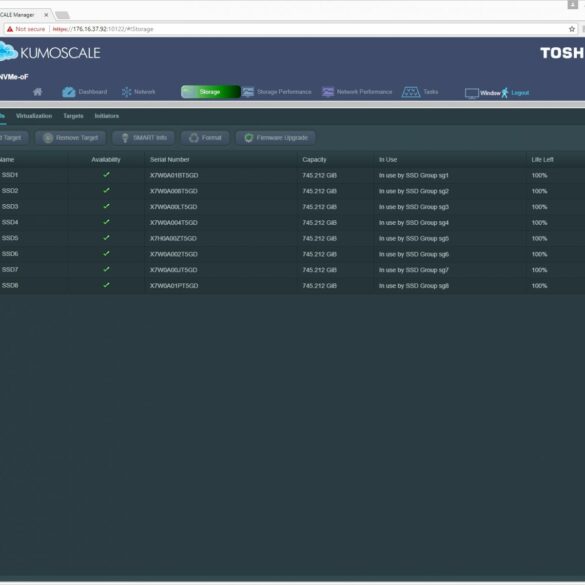Click the Not secure warning icon
This screenshot has height=585, width=585.
[10, 29]
